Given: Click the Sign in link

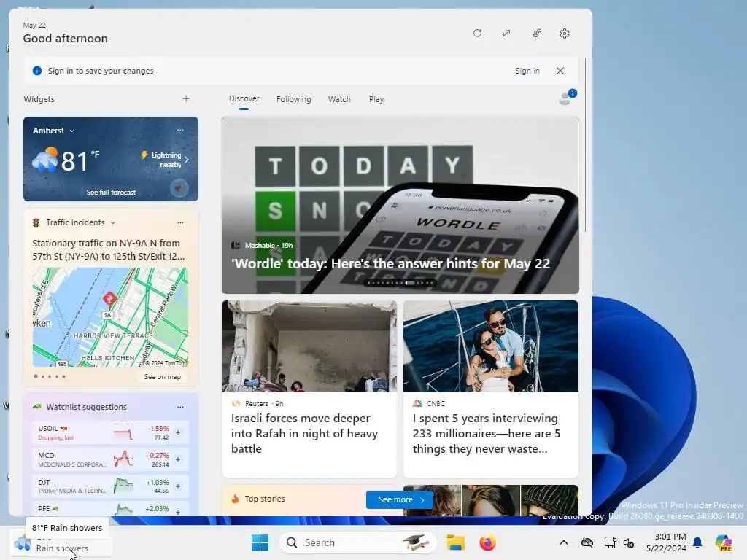Looking at the screenshot, I should pos(527,71).
